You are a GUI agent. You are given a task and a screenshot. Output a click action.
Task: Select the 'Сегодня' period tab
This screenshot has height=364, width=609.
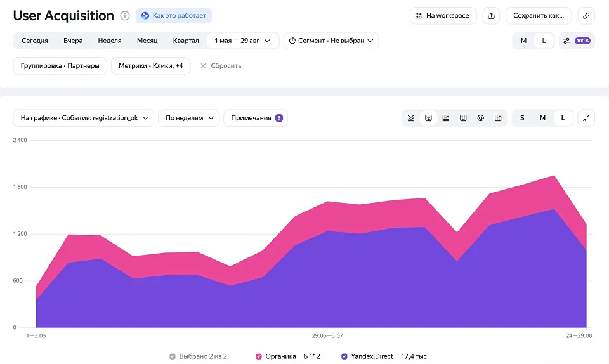coord(34,41)
